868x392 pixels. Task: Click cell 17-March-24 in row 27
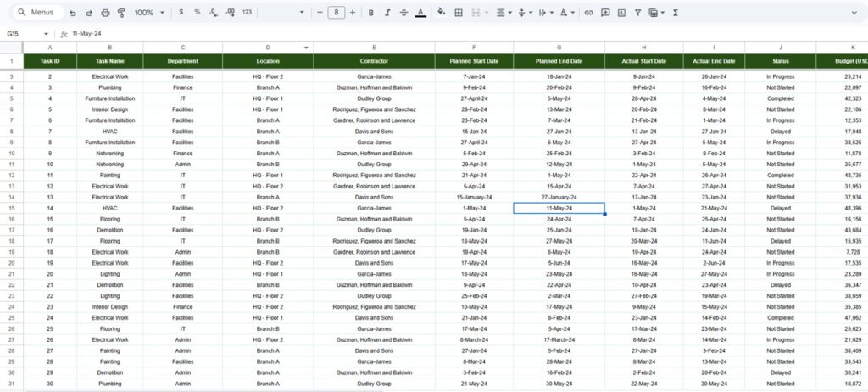[x=559, y=340]
